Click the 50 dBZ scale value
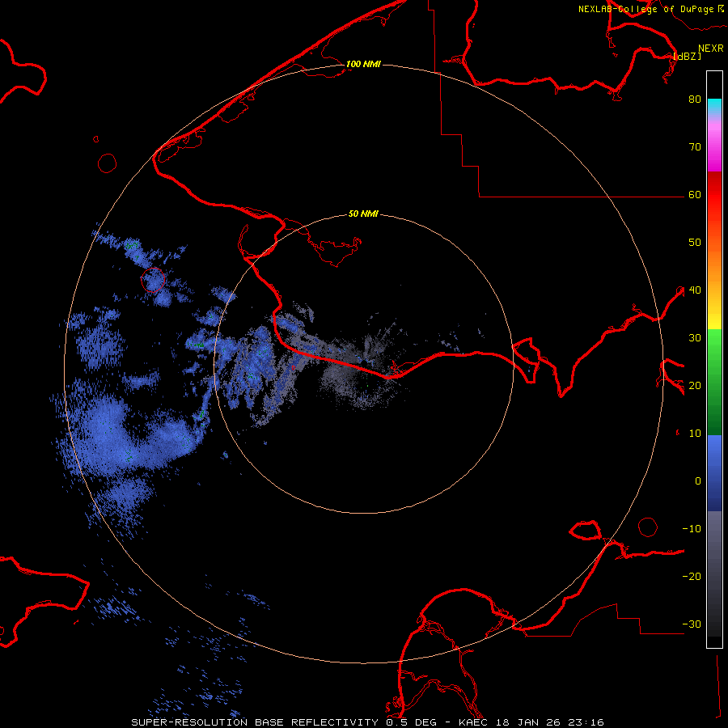728x728 pixels. tap(695, 243)
